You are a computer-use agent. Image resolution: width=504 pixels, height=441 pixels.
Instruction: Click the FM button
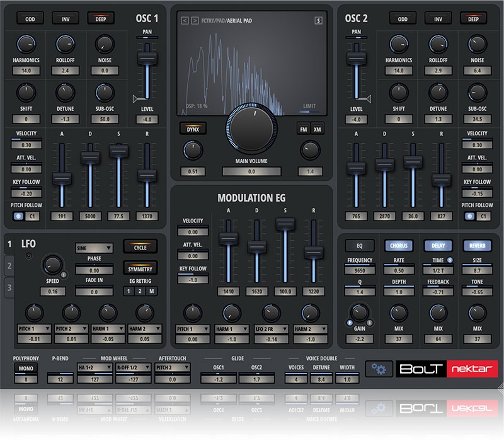pos(304,129)
